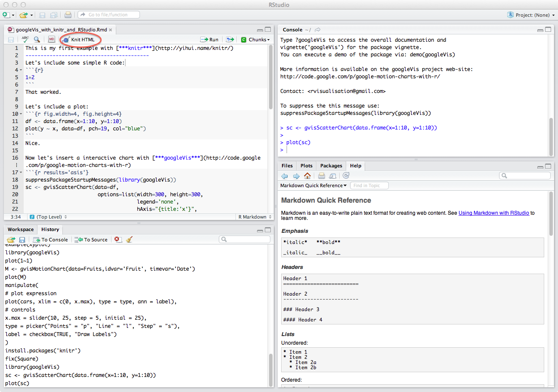
Task: Switch to the Plots tab
Action: pos(307,166)
